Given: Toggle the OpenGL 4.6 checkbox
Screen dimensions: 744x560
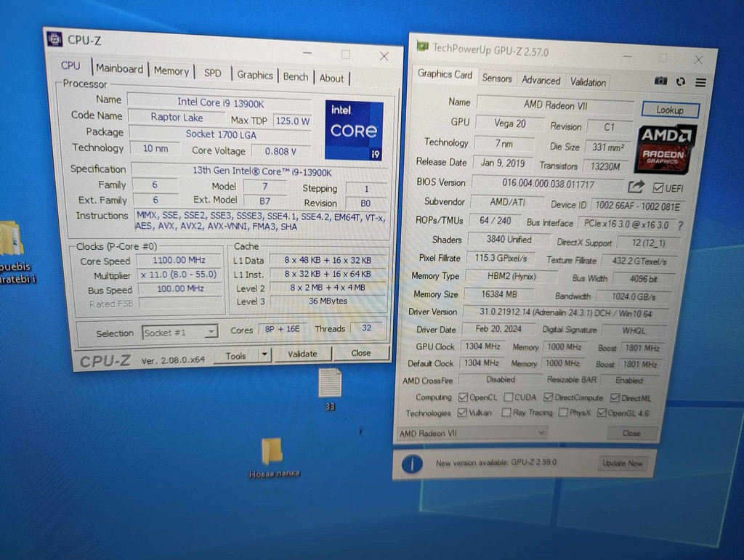Looking at the screenshot, I should (602, 413).
